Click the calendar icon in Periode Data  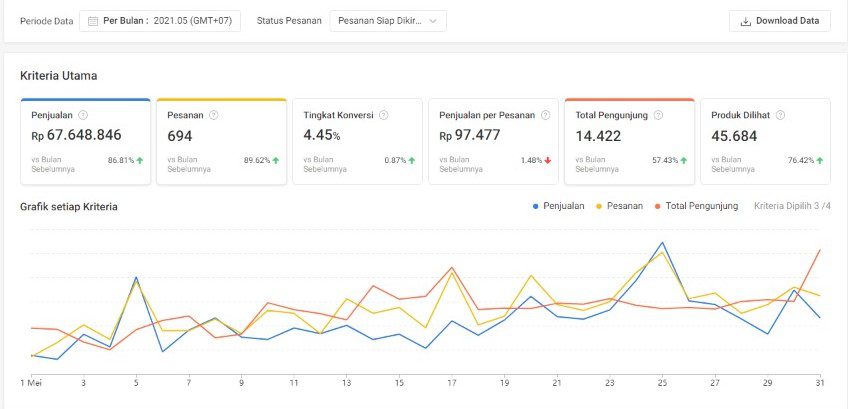93,21
